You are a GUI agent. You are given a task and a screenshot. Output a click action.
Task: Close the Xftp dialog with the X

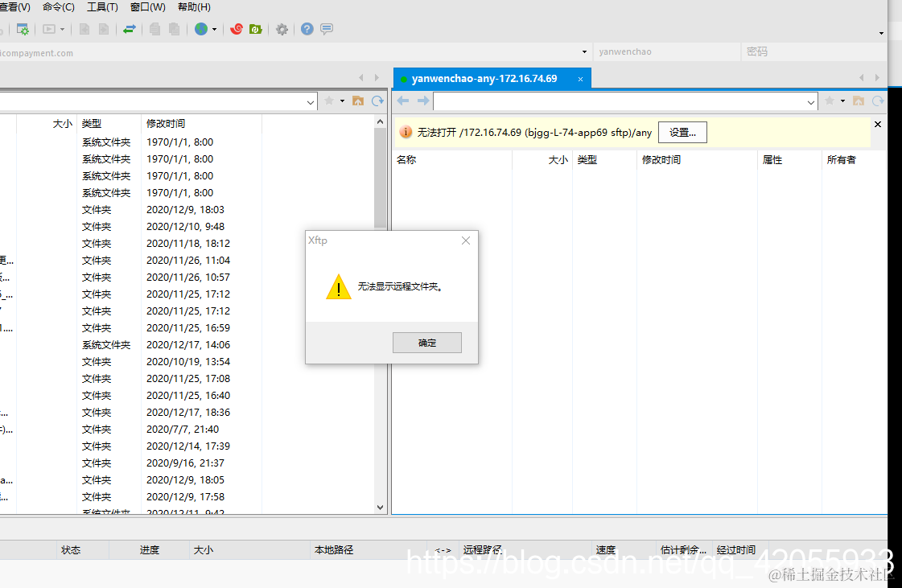tap(466, 241)
